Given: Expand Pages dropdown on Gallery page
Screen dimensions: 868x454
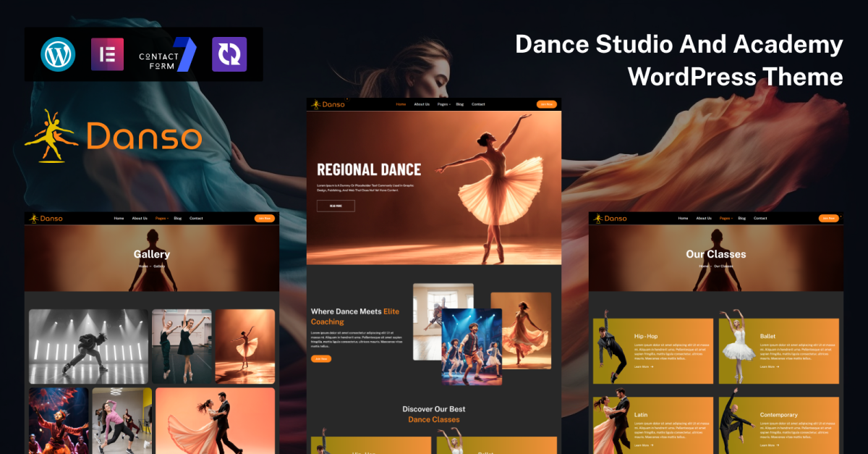Looking at the screenshot, I should click(161, 218).
